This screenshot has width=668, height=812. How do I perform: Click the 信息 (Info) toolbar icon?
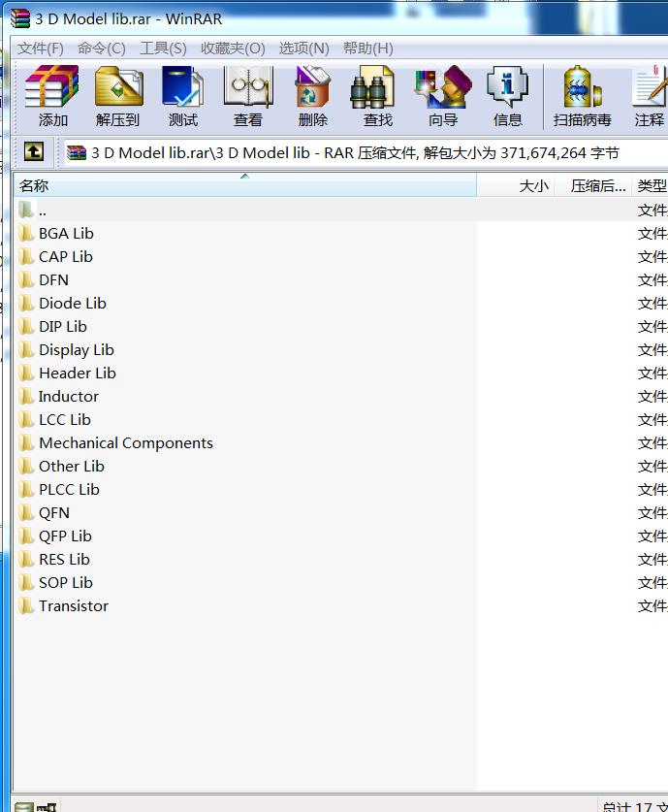507,96
